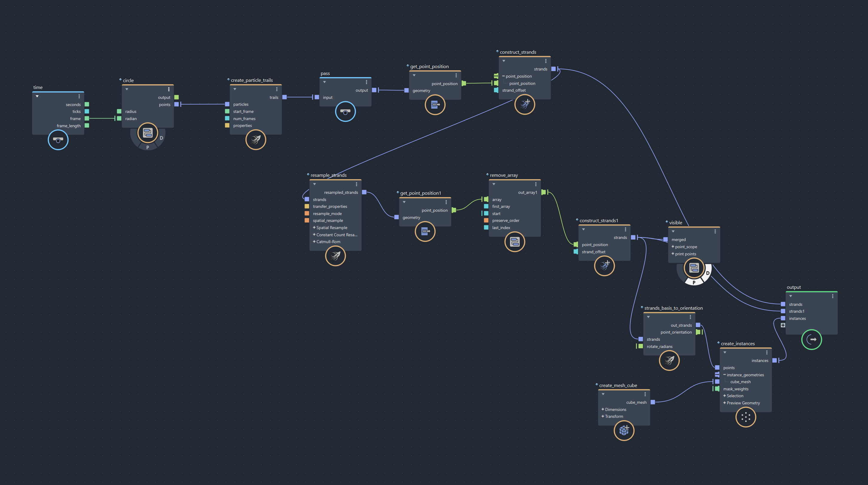Image resolution: width=868 pixels, height=485 pixels.
Task: Click the output node arrow icon
Action: pos(812,340)
